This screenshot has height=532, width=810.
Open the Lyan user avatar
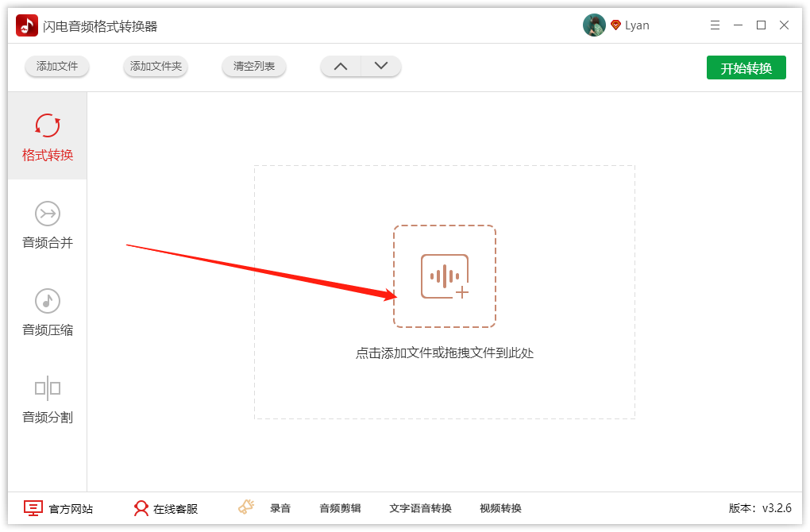(594, 25)
